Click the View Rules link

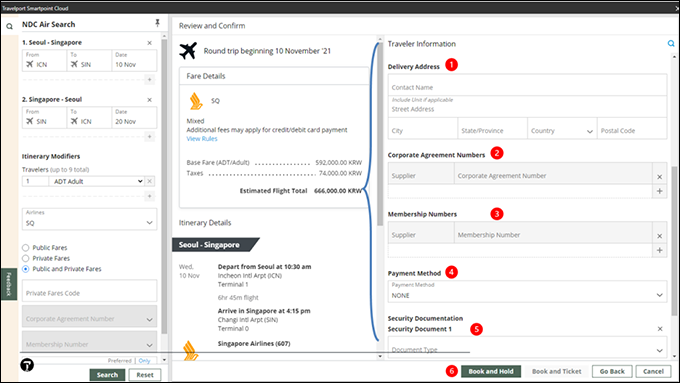[202, 139]
